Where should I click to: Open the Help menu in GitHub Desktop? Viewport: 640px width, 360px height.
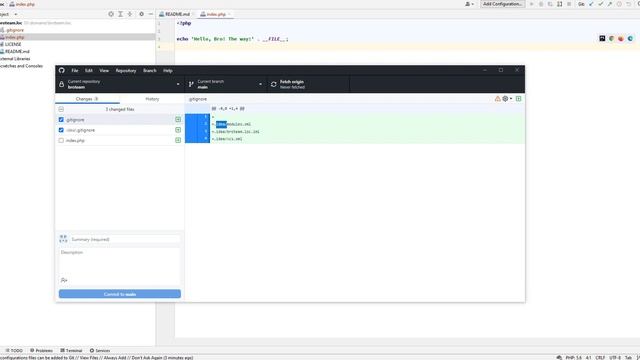[x=167, y=71]
